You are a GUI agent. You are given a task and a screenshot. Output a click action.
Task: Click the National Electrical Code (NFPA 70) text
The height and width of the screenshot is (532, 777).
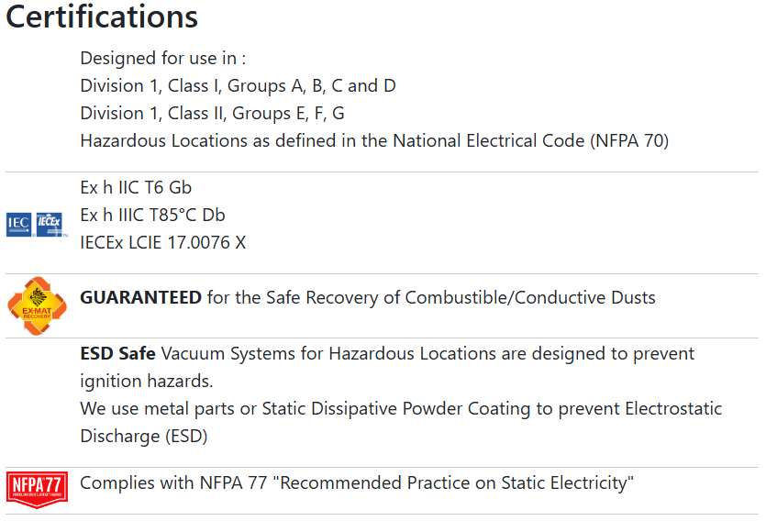(531, 141)
